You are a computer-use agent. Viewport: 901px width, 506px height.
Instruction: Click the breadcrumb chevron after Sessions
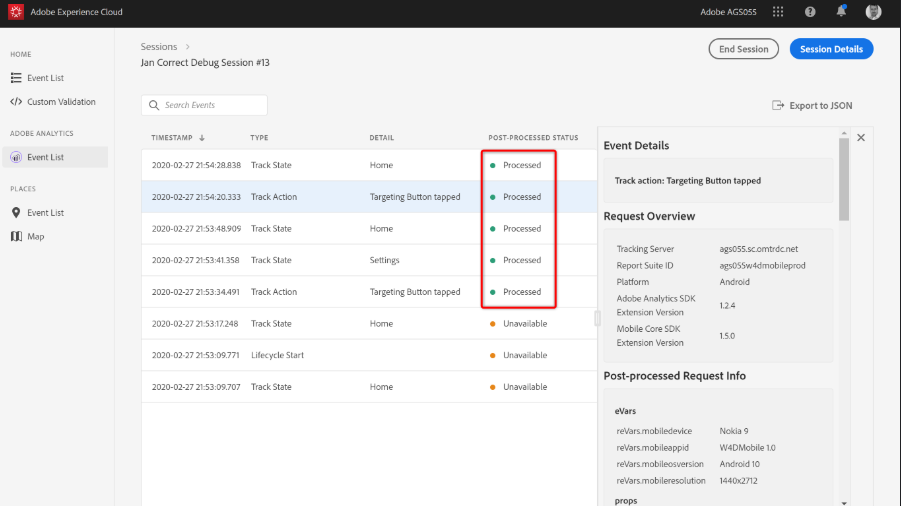coord(187,47)
